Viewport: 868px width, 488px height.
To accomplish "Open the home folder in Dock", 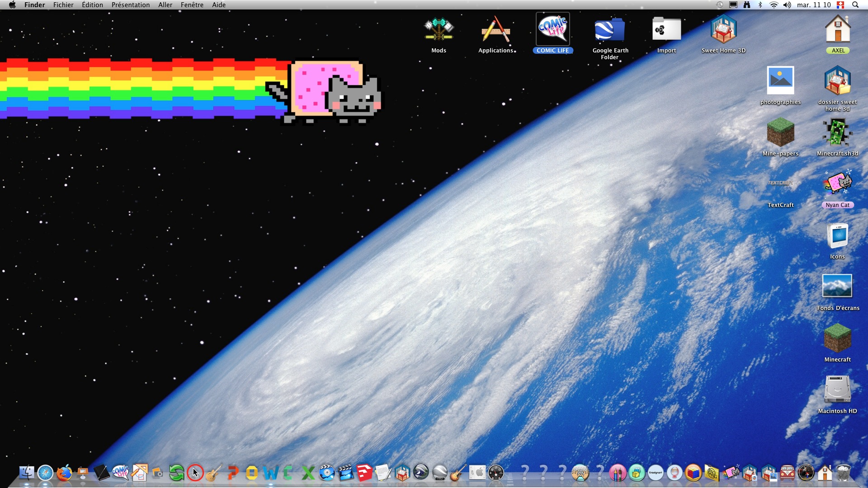I will point(825,473).
